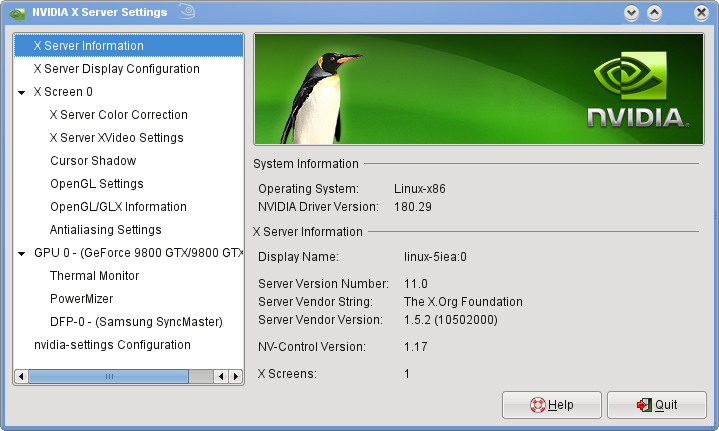Image resolution: width=719 pixels, height=431 pixels.
Task: Select GPU 0 GeForce 9800 GTX entry
Action: tap(138, 253)
